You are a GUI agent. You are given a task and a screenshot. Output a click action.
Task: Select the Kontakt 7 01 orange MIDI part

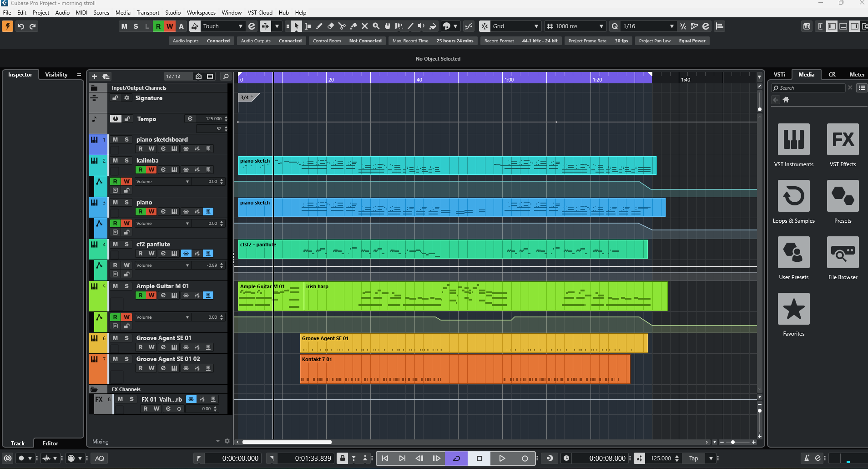pyautogui.click(x=465, y=369)
